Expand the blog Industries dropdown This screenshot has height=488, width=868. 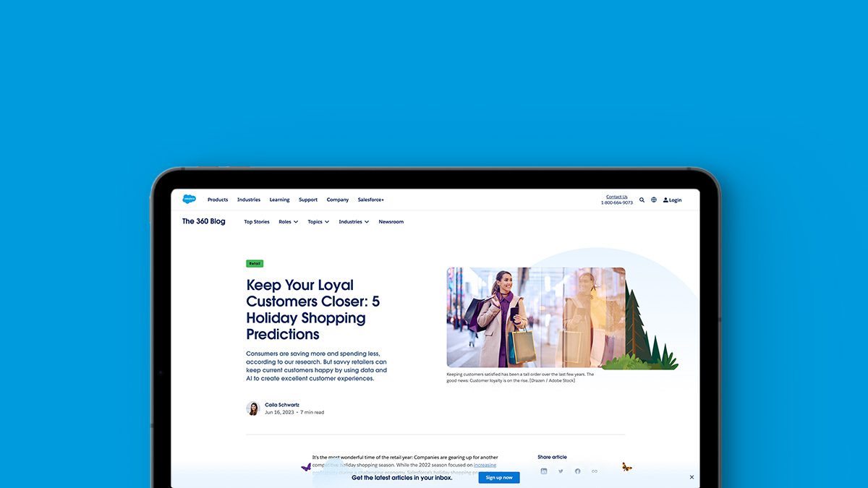pos(354,222)
